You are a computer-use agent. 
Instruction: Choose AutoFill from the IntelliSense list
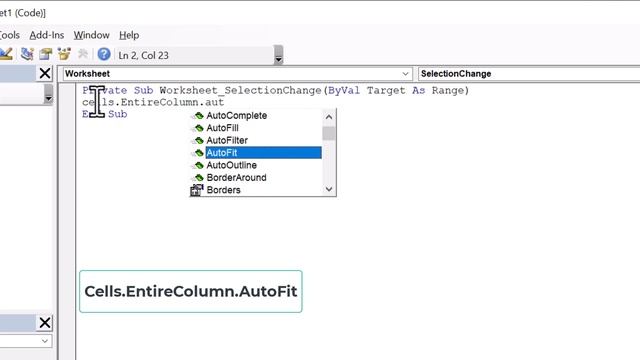click(222, 128)
